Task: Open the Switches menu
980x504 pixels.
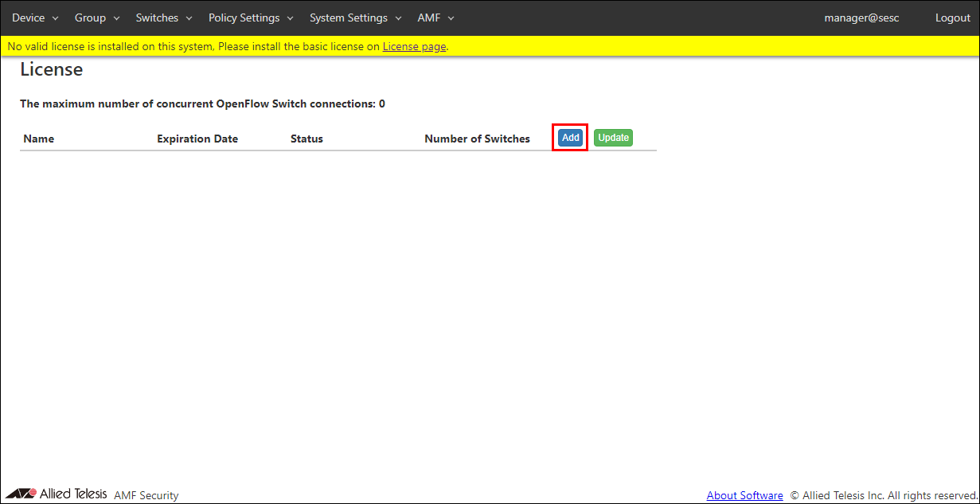Action: click(164, 18)
